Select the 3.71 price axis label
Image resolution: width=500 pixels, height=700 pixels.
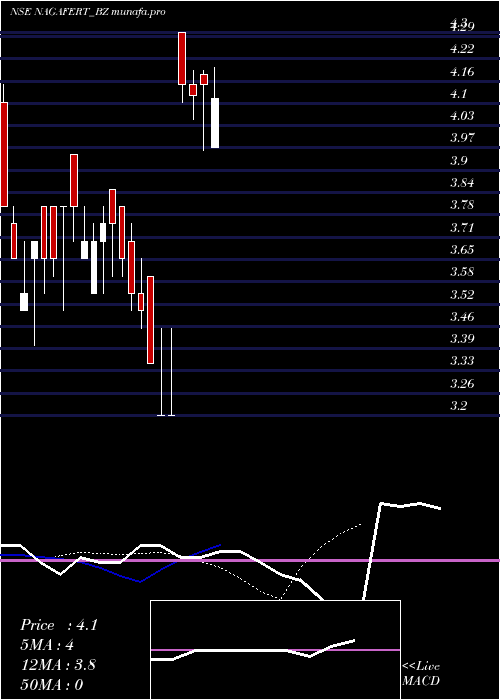(462, 227)
